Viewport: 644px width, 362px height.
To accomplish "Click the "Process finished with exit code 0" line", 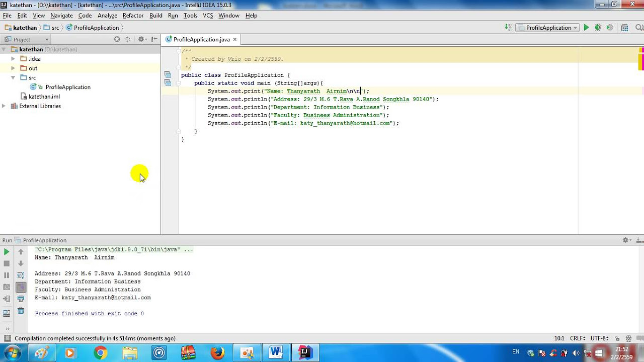I will click(x=90, y=314).
